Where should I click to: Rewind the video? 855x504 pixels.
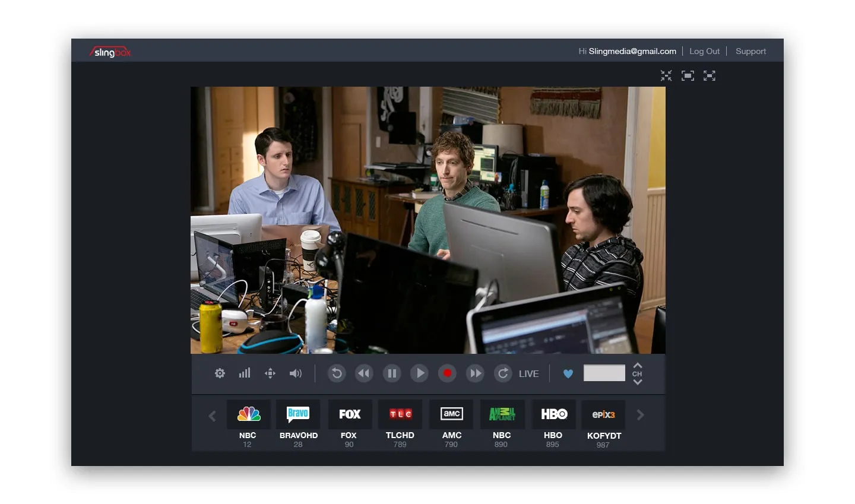click(x=364, y=373)
